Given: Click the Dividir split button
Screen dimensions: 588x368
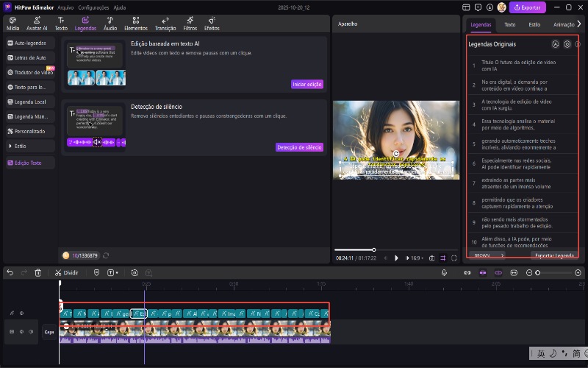Looking at the screenshot, I should (x=67, y=272).
